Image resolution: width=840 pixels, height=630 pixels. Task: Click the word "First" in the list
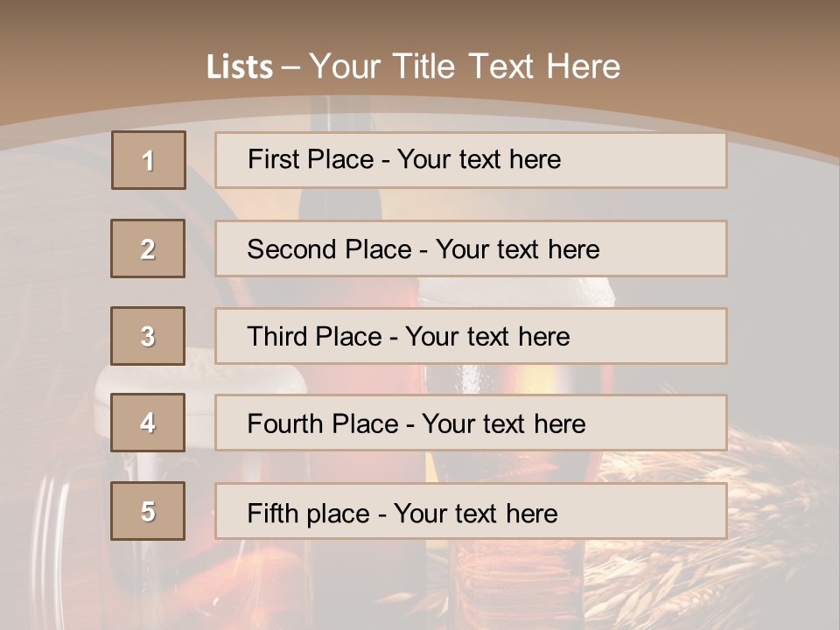273,159
